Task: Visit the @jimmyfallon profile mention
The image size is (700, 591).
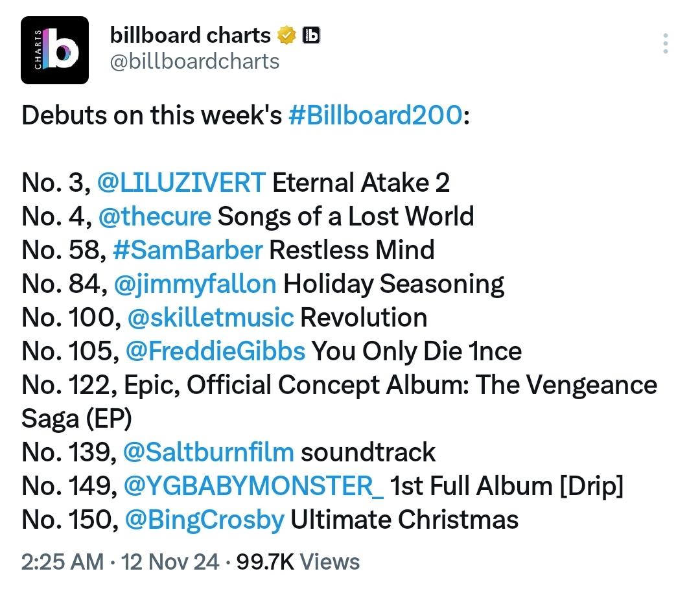Action: coord(195,284)
